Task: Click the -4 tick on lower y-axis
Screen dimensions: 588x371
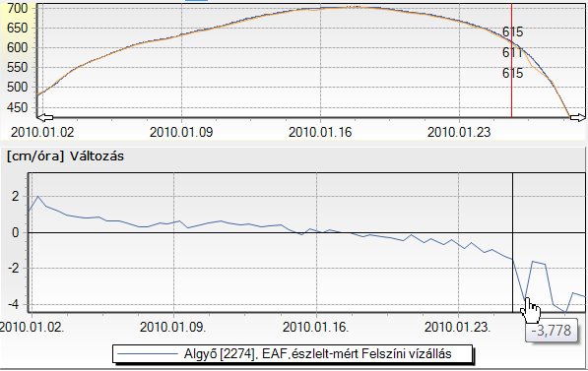Action: (x=13, y=304)
